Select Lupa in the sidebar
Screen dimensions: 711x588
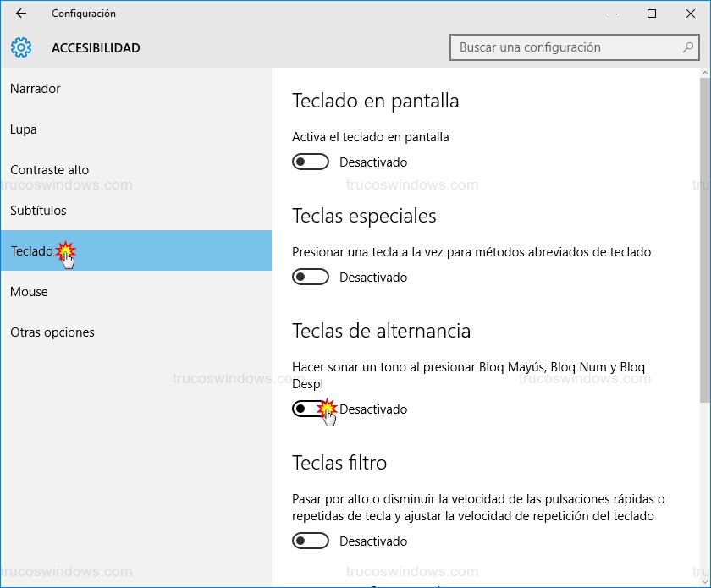(x=24, y=129)
